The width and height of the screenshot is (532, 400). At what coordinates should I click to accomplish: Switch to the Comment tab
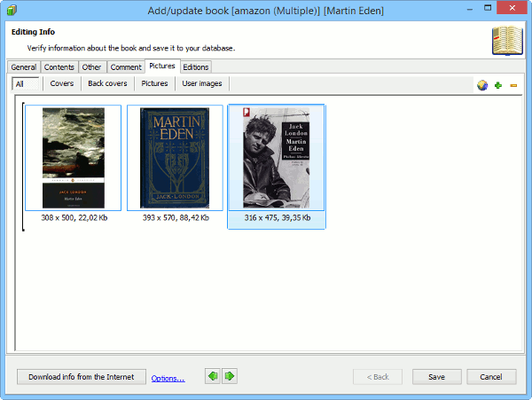pos(126,67)
